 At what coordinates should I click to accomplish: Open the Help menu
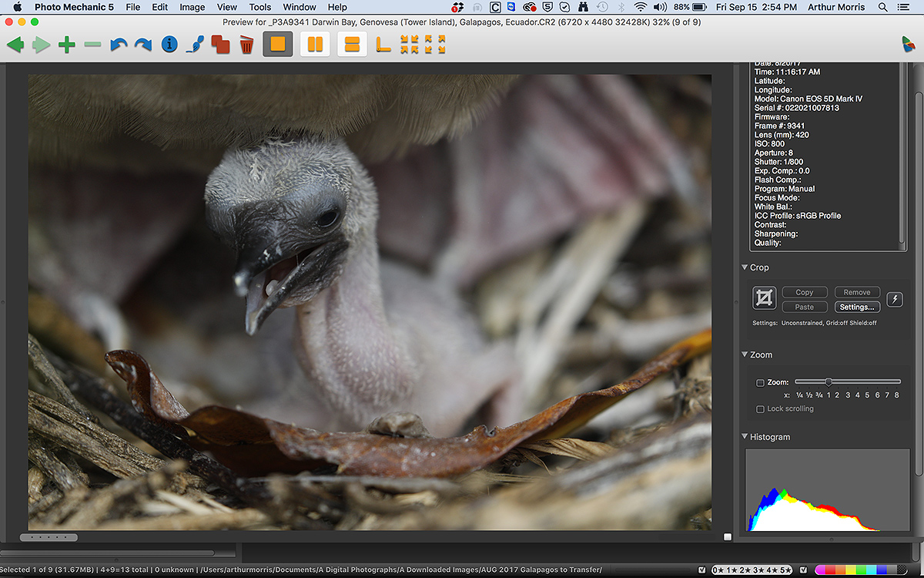pos(337,7)
